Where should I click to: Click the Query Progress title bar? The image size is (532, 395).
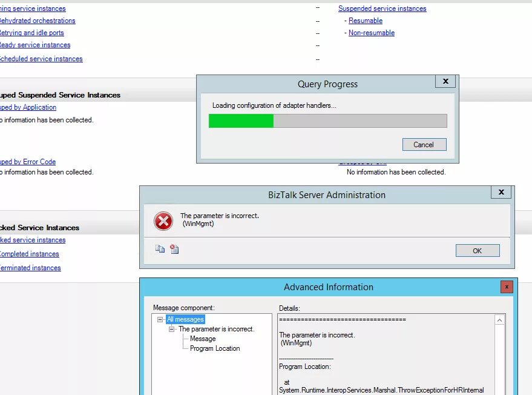[327, 84]
